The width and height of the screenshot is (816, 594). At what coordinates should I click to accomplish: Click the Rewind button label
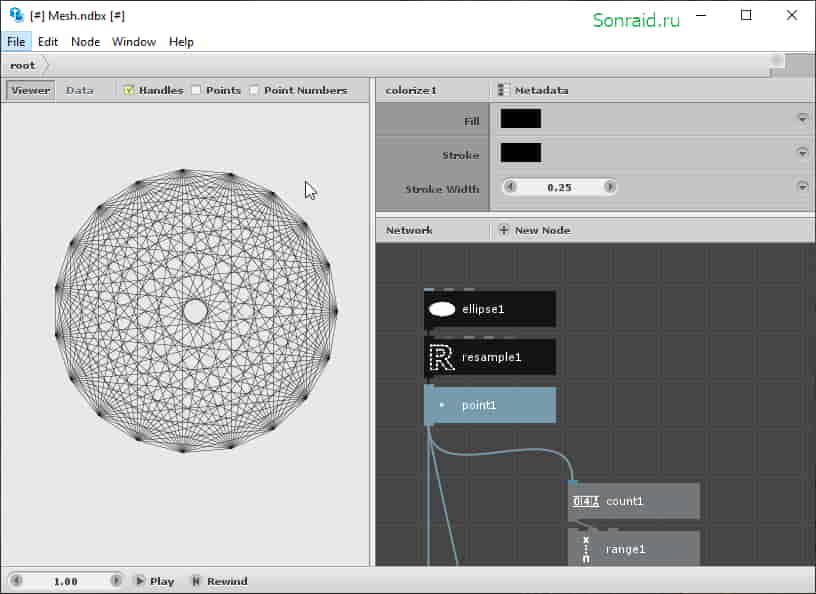(x=227, y=581)
